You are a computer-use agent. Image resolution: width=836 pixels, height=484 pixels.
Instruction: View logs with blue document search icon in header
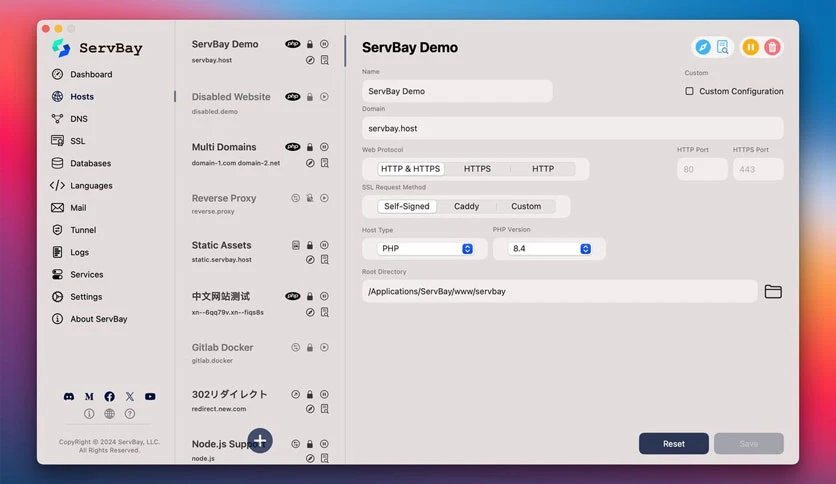point(722,47)
